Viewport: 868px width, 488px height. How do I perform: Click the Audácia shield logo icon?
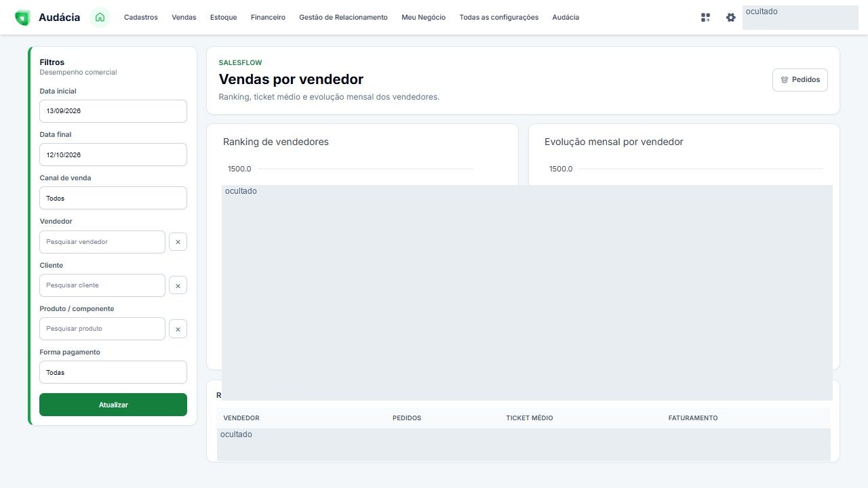pyautogui.click(x=22, y=18)
